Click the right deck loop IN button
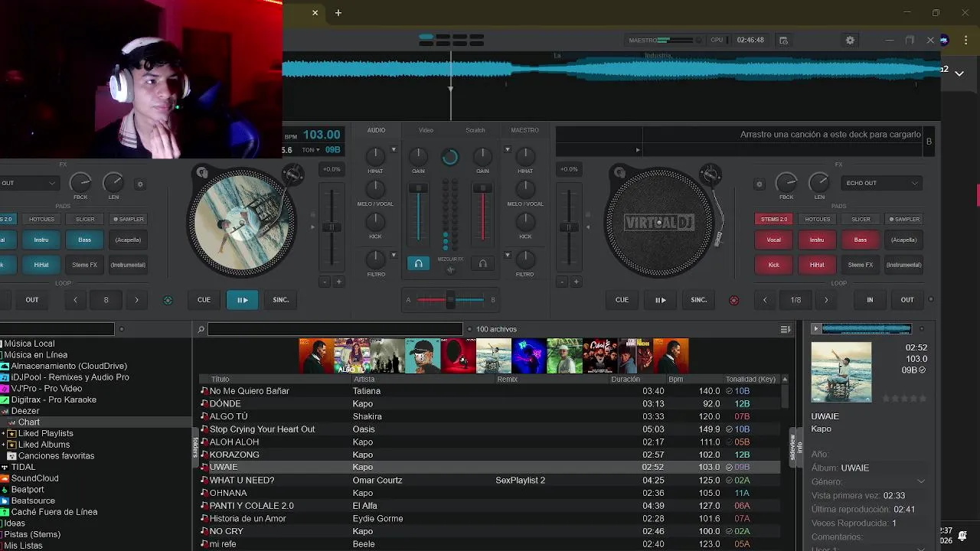 (x=870, y=300)
